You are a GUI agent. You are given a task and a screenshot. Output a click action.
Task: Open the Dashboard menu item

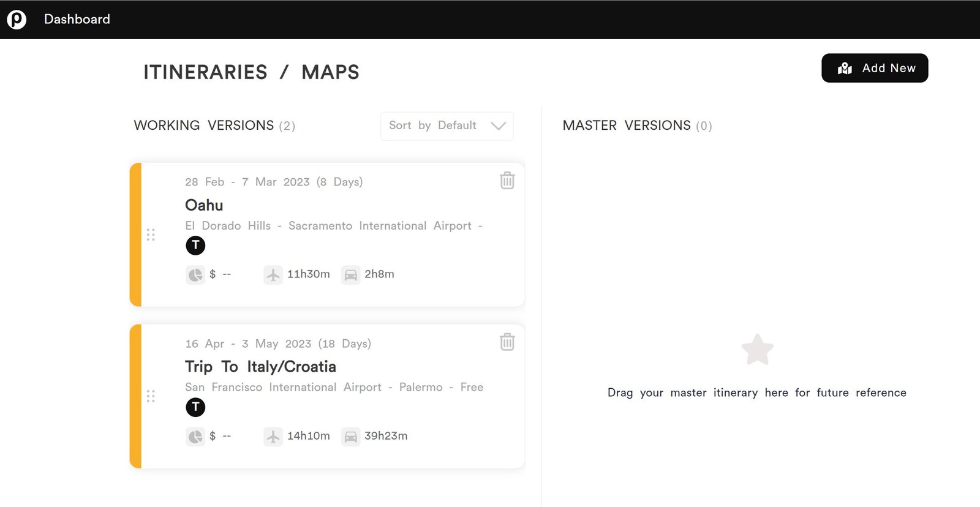tap(77, 20)
